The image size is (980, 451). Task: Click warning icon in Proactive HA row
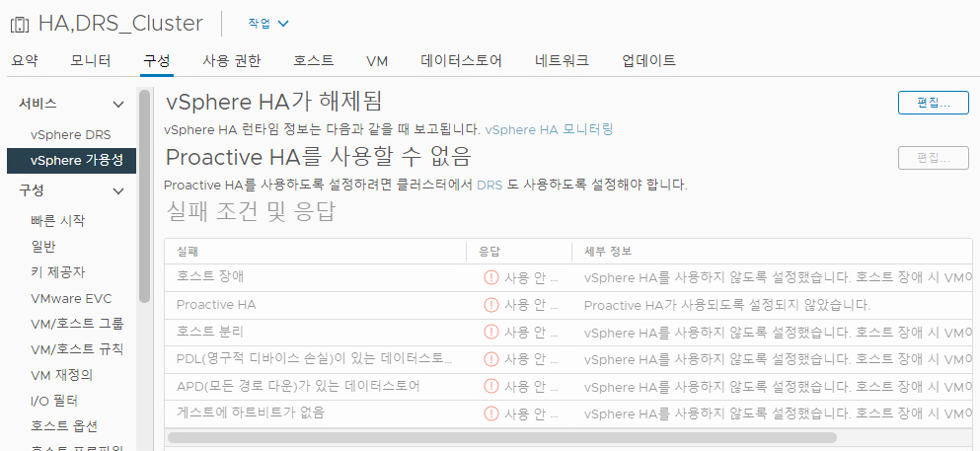(491, 306)
